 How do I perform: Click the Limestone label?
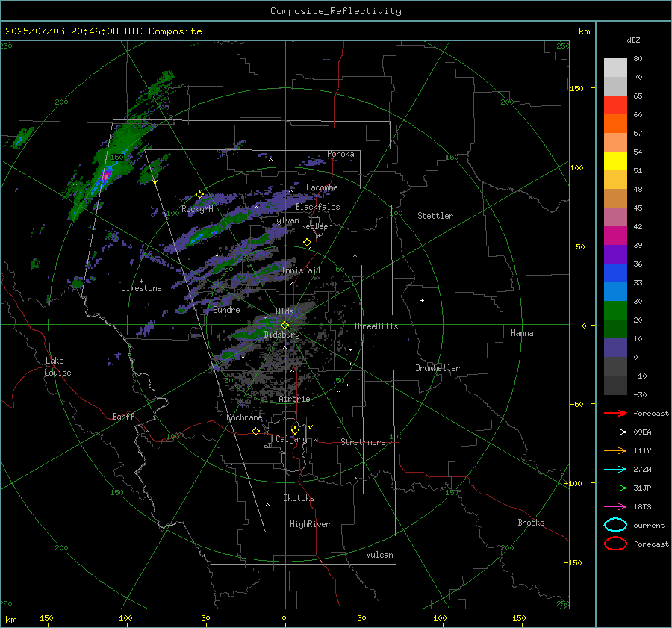tap(141, 288)
